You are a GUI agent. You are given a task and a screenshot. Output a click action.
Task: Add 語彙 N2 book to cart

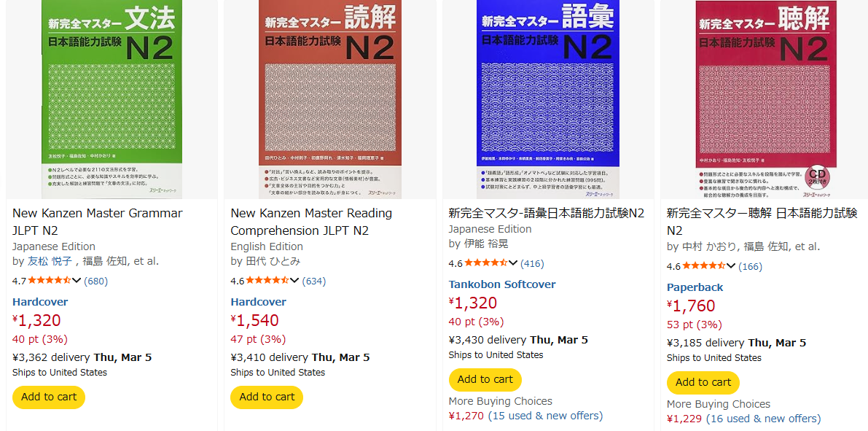tap(485, 379)
